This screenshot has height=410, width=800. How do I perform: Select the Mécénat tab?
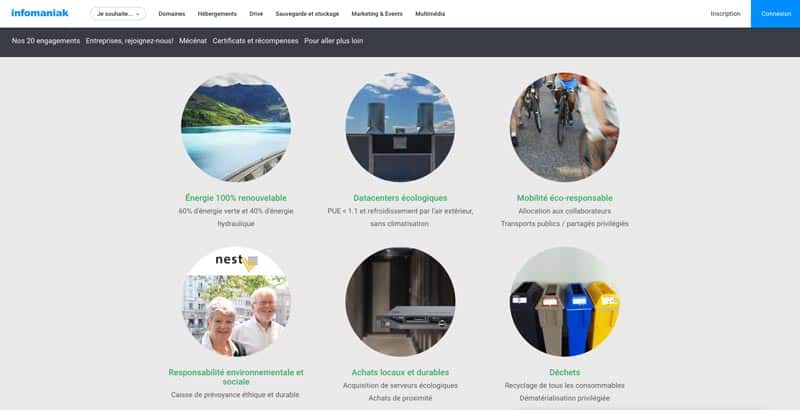pyautogui.click(x=193, y=41)
